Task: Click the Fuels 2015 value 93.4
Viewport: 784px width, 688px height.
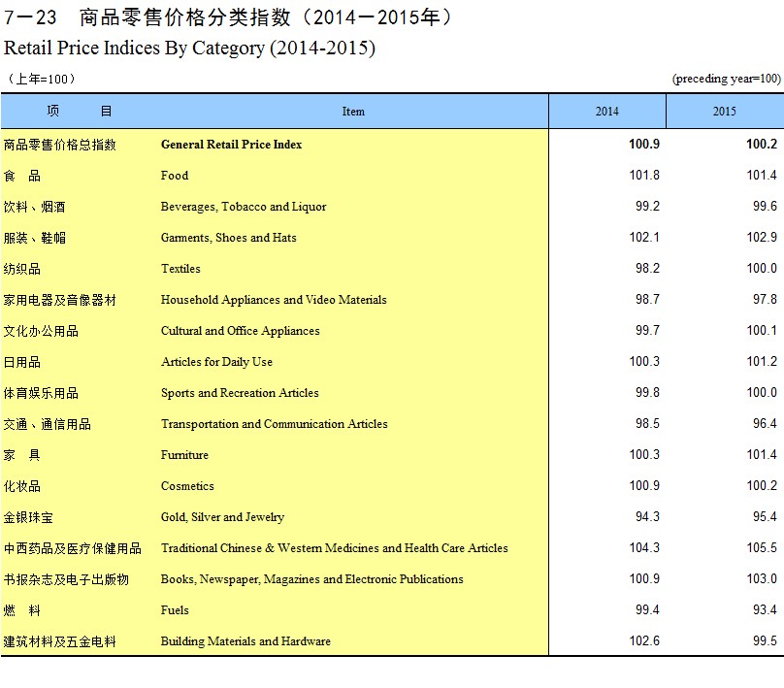Action: pos(765,610)
